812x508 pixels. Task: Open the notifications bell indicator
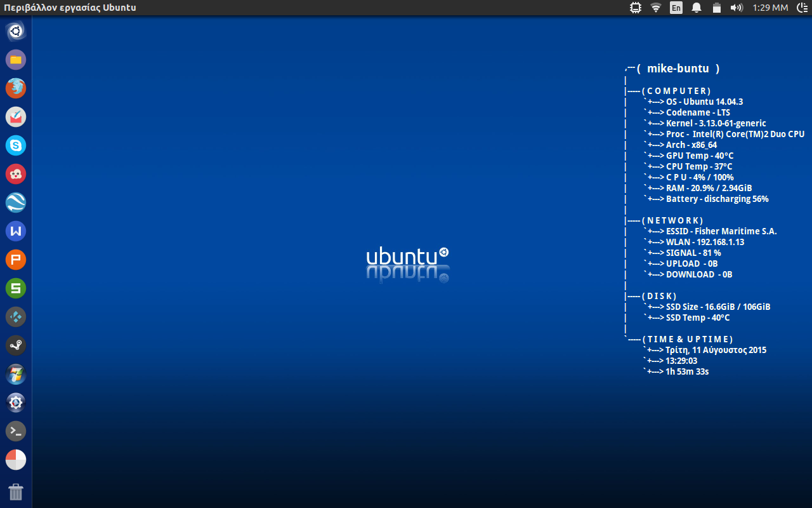click(x=697, y=8)
